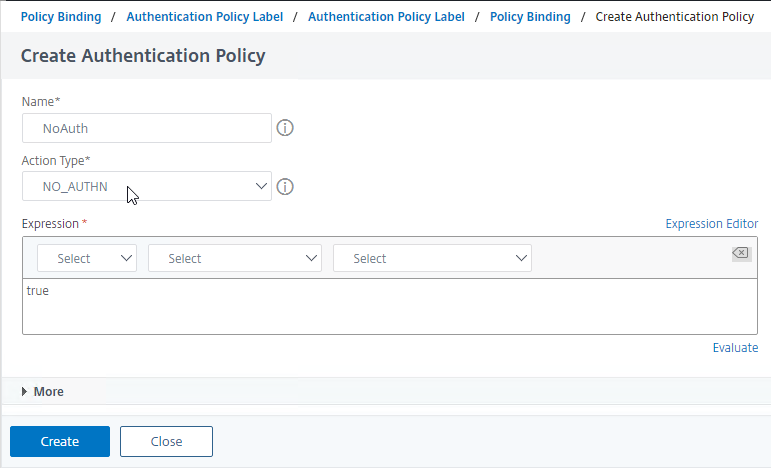This screenshot has width=771, height=468.
Task: Go to first Policy Binding breadcrumb
Action: [x=61, y=17]
